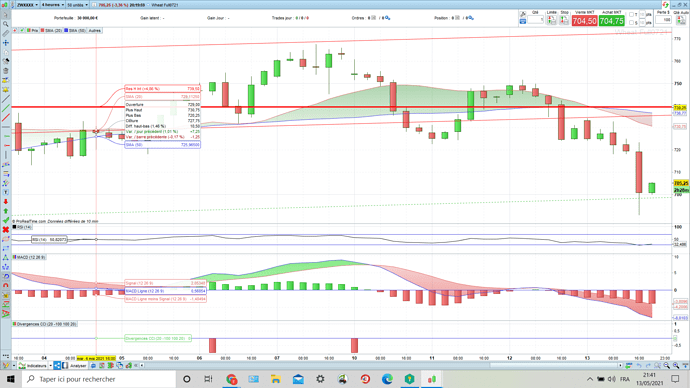Click the Qté quantity input field
690x388 pixels.
point(536,20)
